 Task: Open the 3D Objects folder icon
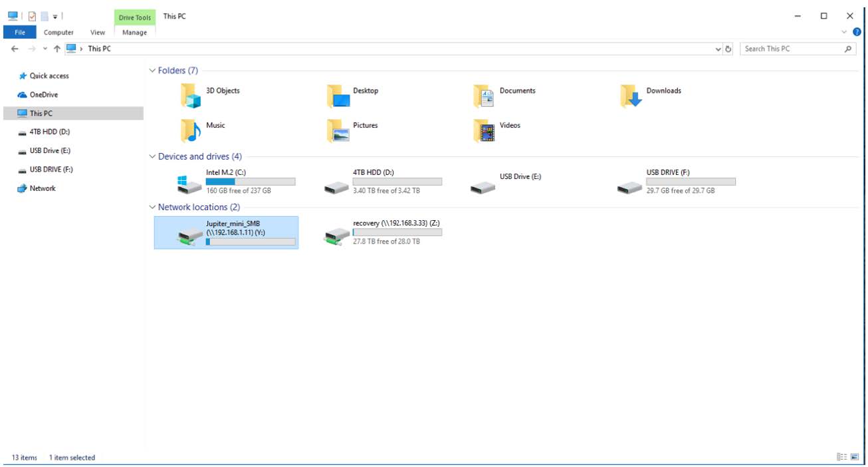[191, 96]
